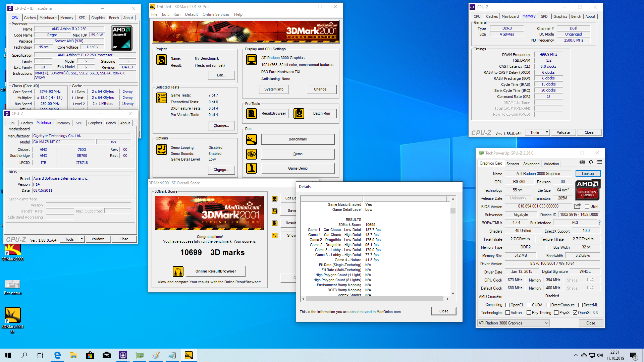Screen dimensions: 644x362
Task: Click the Display and CPU Settings monitor icon
Action: (252, 60)
